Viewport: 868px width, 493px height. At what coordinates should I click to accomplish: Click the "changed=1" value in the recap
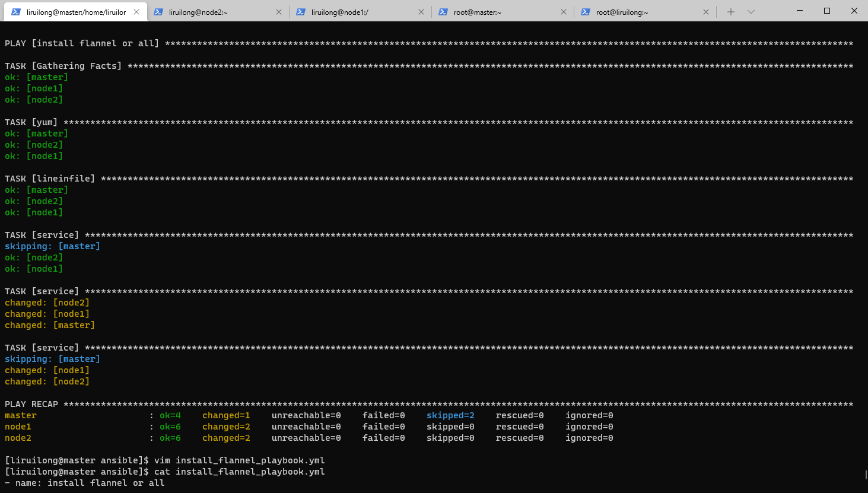(x=226, y=415)
